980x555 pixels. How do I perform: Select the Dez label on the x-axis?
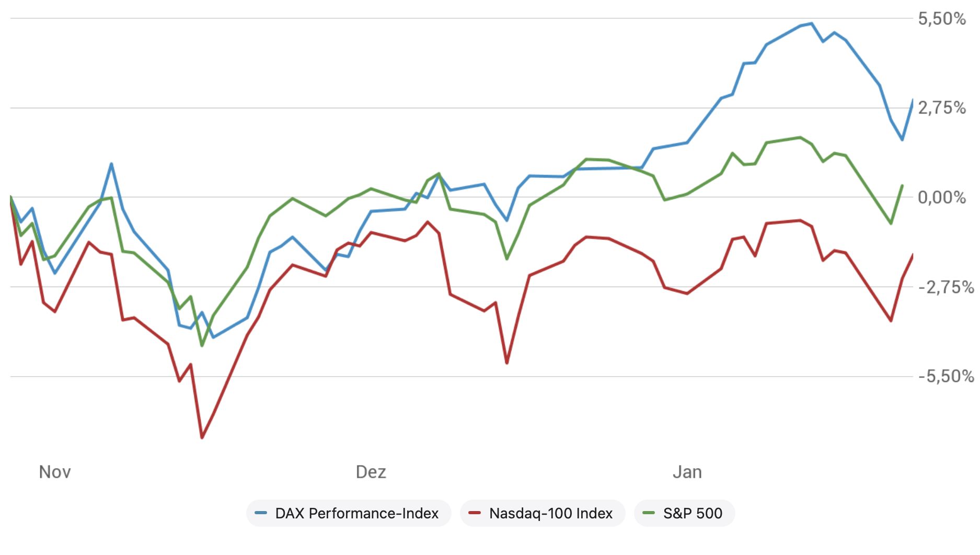click(x=371, y=472)
